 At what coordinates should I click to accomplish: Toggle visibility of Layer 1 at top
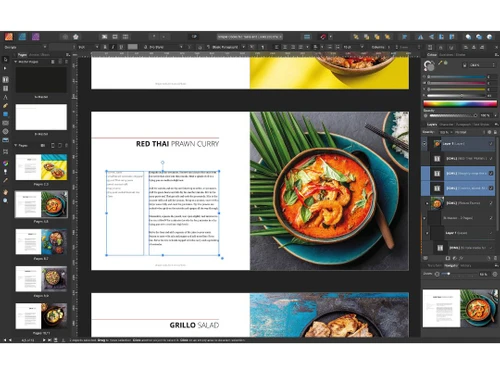pos(491,144)
